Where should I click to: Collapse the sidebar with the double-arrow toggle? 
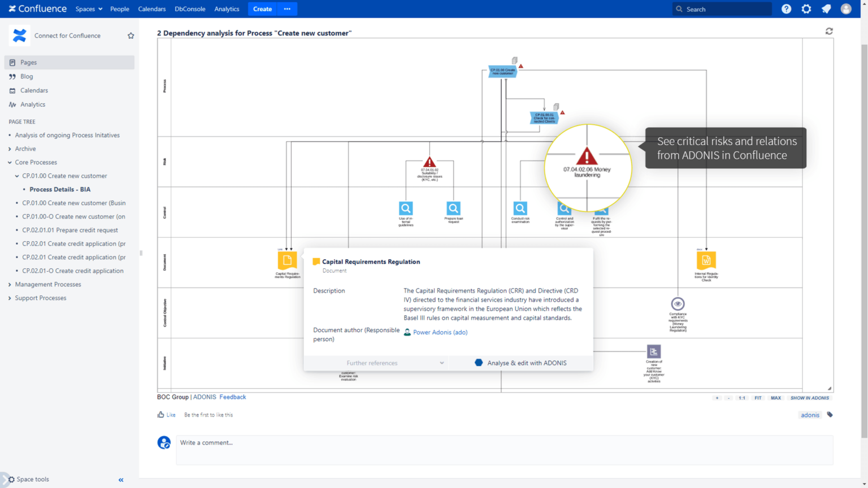(x=120, y=480)
